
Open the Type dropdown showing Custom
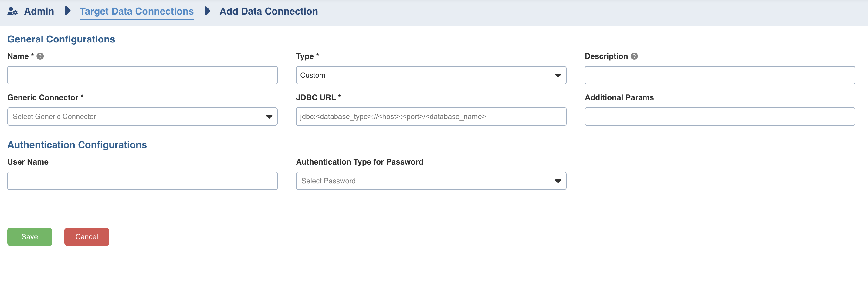[x=430, y=75]
